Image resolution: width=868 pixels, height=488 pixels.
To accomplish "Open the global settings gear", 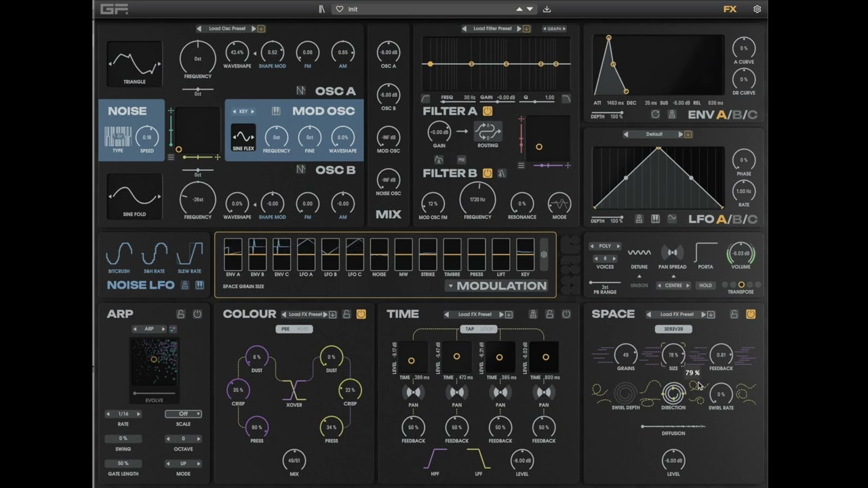I will pos(757,9).
